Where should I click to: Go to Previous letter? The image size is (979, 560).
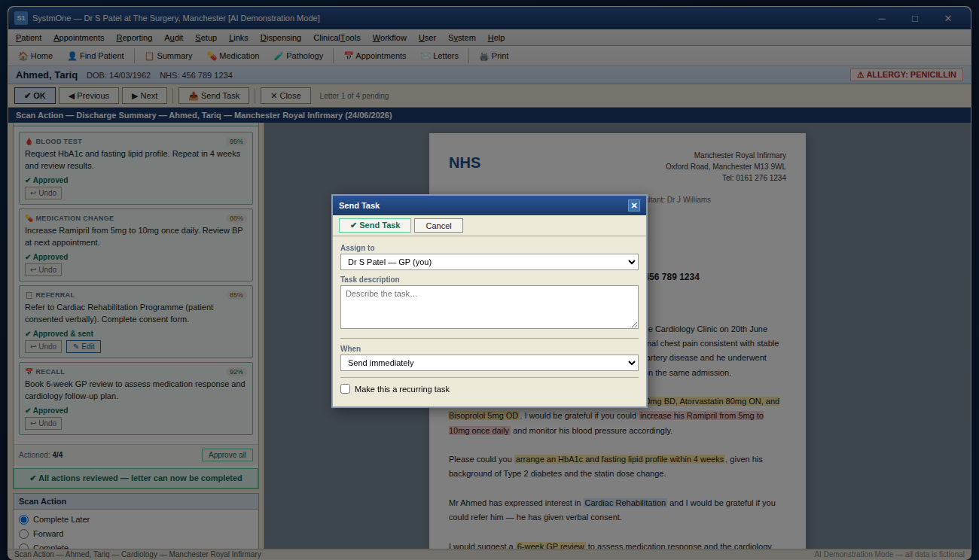tap(89, 96)
